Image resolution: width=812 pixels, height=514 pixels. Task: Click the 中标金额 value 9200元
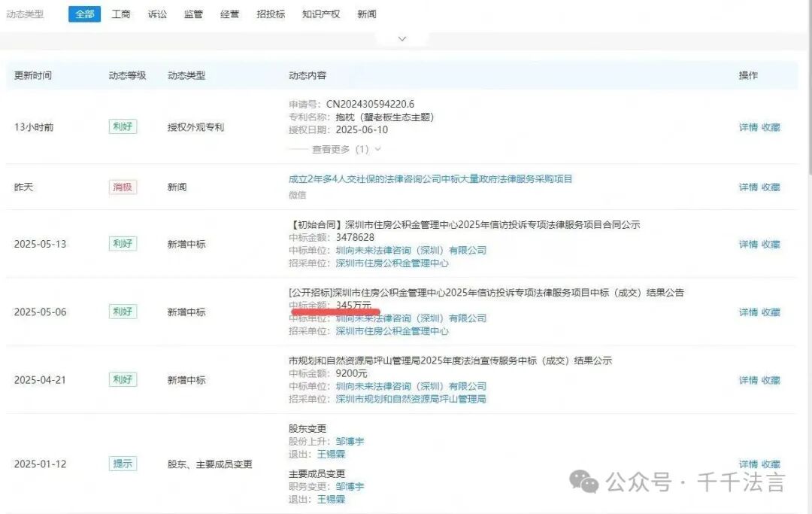(352, 373)
